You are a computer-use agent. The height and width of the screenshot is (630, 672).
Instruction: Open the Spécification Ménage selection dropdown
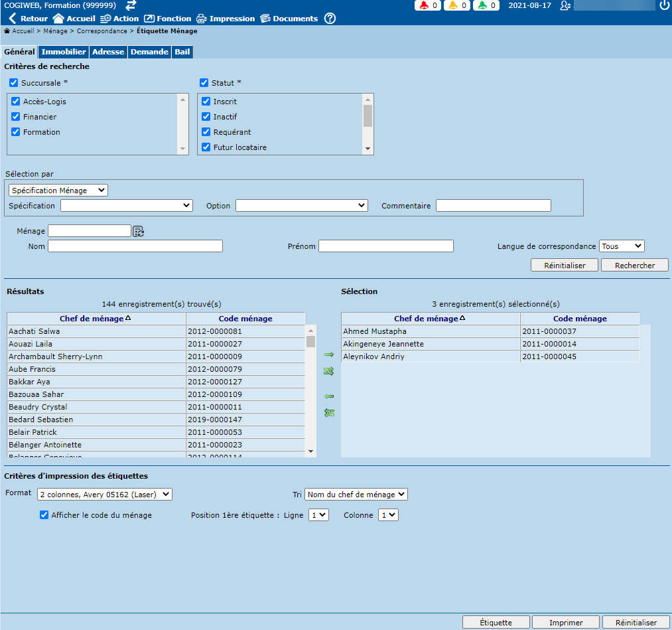point(58,191)
